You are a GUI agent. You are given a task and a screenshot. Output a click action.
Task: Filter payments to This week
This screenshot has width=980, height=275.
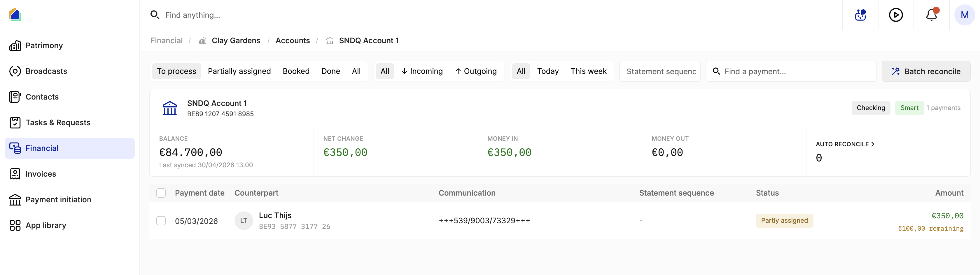[x=589, y=71]
